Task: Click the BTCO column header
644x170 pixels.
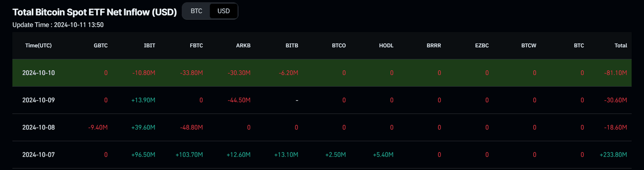Action: pyautogui.click(x=338, y=46)
